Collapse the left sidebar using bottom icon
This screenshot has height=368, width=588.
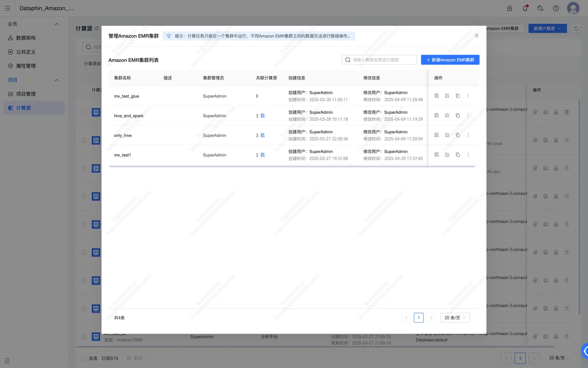click(7, 360)
